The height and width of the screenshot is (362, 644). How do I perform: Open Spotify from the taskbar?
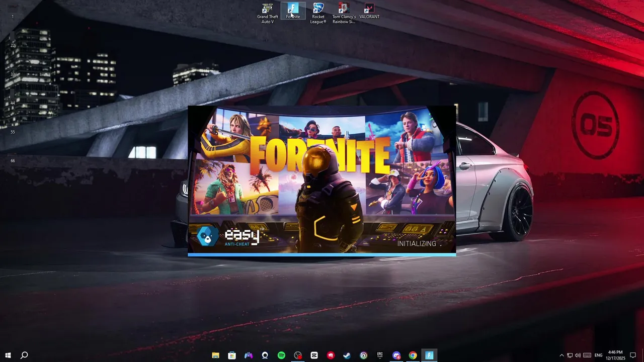(x=281, y=355)
